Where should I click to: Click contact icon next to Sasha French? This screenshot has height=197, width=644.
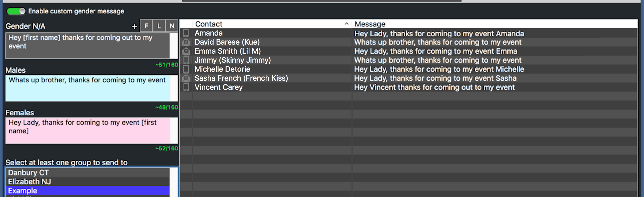[186, 78]
